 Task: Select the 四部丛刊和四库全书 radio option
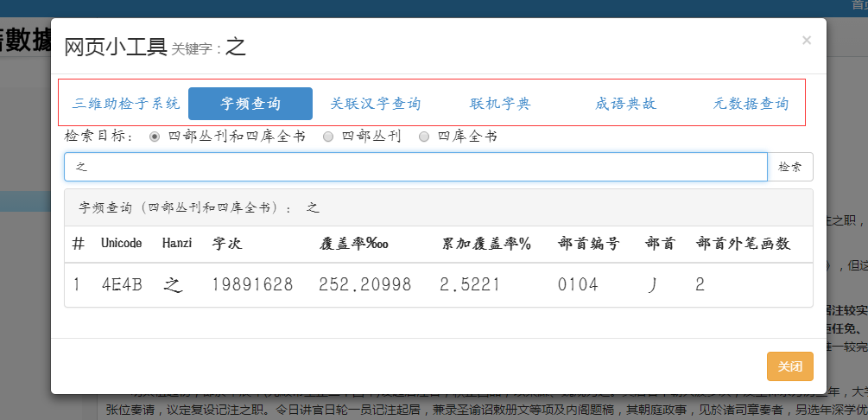click(x=155, y=137)
